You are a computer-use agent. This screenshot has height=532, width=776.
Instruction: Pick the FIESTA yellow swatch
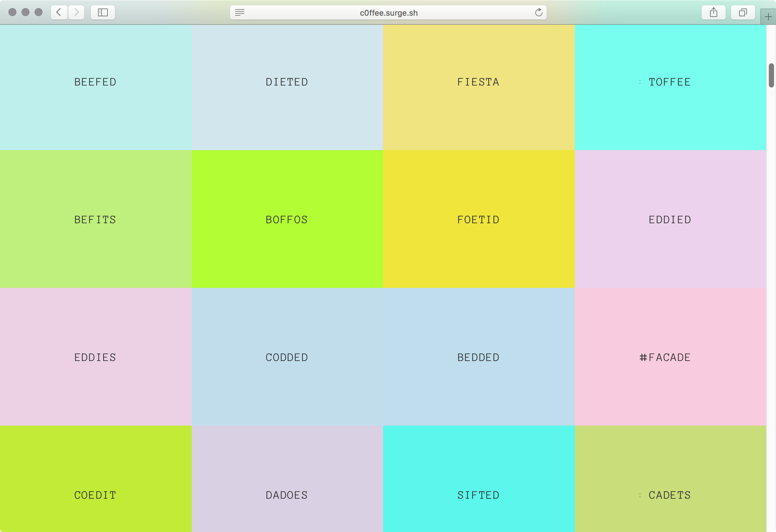pos(479,87)
